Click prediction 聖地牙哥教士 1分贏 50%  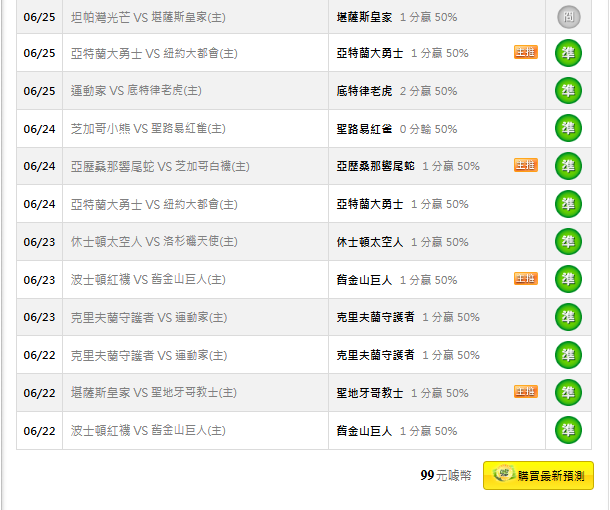(x=403, y=393)
